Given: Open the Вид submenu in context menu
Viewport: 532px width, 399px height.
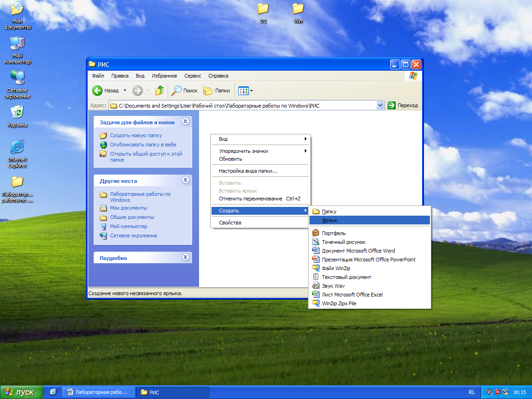Looking at the screenshot, I should [260, 139].
